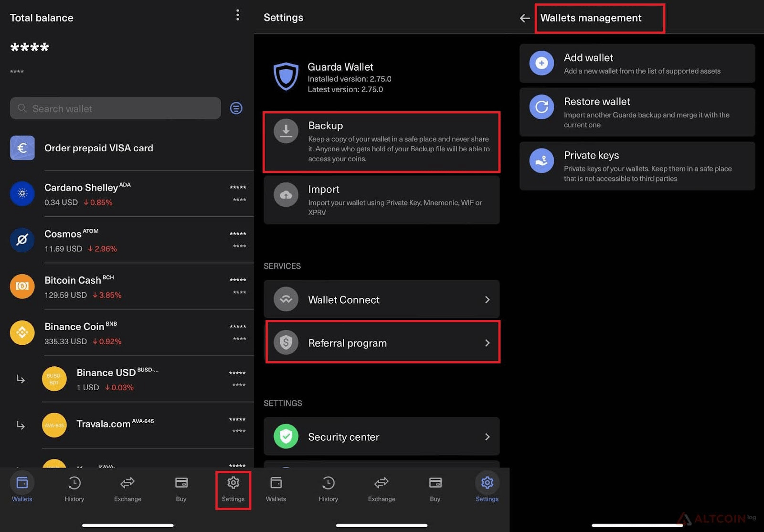Open Restore wallet option
The image size is (764, 532).
[x=637, y=112]
